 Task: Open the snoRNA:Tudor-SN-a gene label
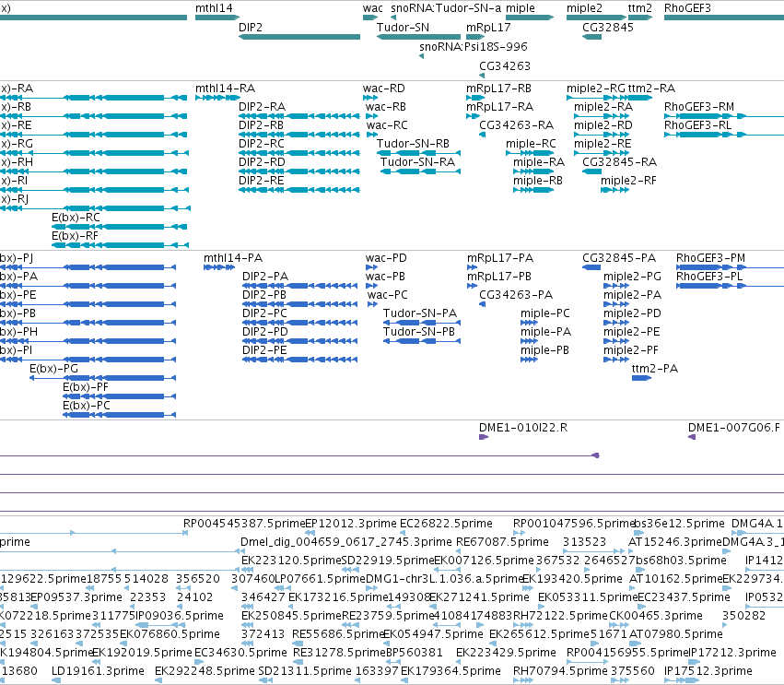tap(446, 8)
